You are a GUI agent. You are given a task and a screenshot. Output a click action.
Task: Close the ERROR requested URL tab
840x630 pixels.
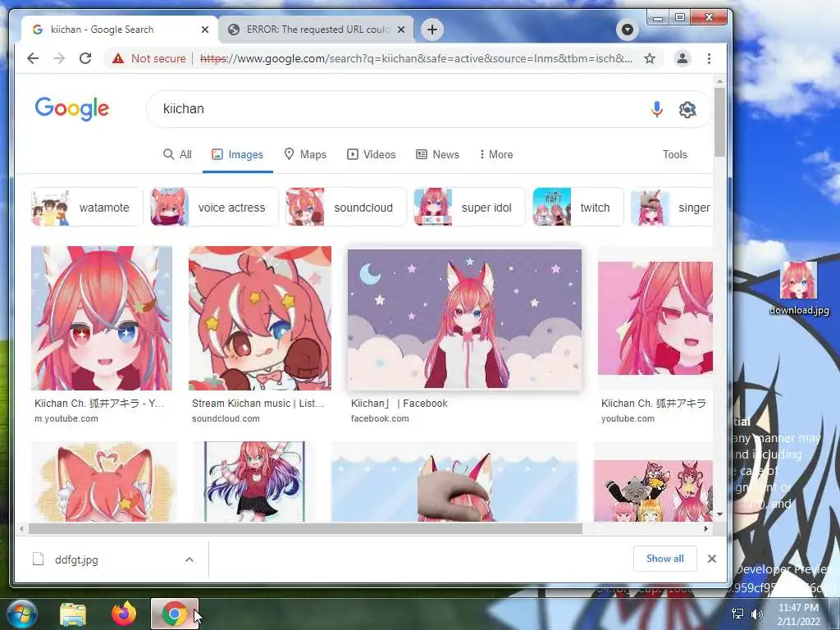click(x=400, y=30)
